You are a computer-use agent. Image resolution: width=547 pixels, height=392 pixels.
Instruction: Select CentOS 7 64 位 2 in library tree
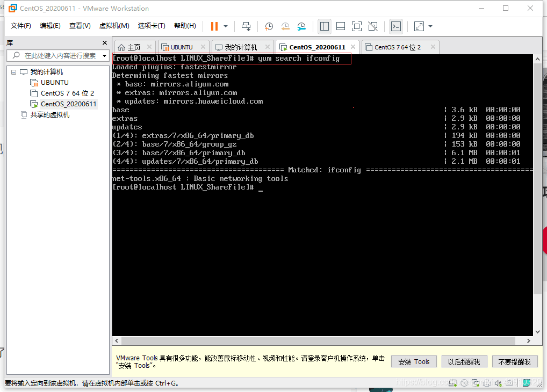(67, 93)
